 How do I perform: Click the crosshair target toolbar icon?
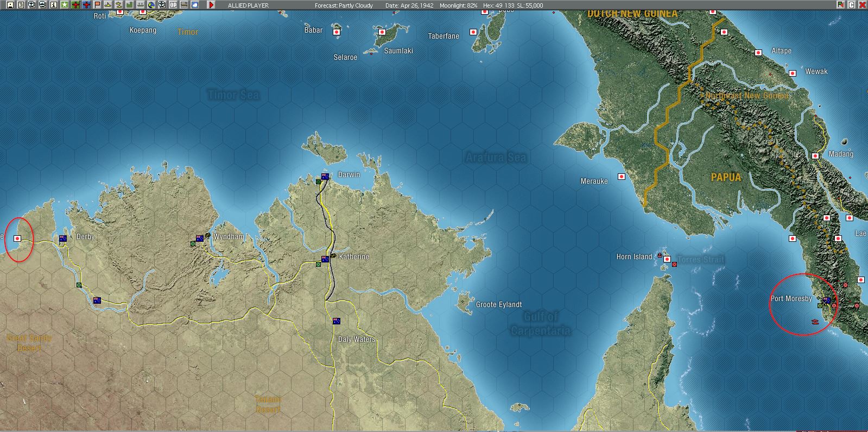click(162, 5)
